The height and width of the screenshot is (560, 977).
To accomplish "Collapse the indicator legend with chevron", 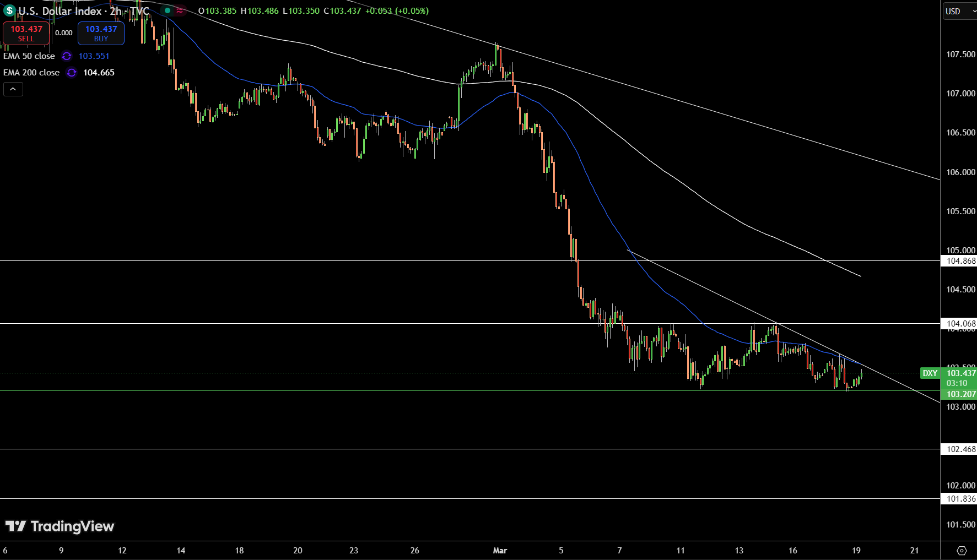I will click(x=13, y=89).
